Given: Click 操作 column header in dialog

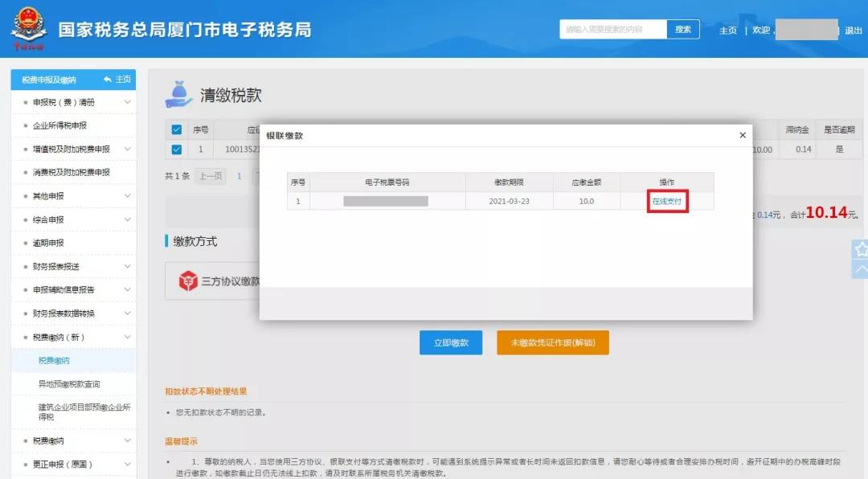Looking at the screenshot, I should (667, 182).
